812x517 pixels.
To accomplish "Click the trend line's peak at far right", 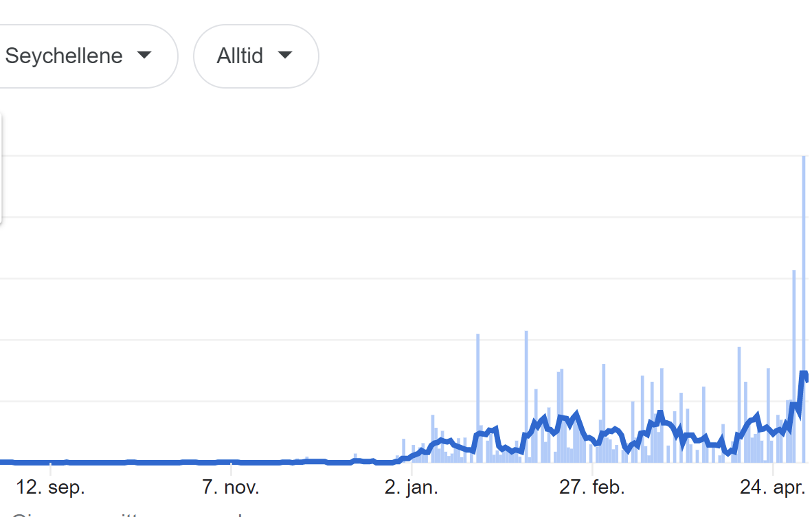I will (803, 374).
